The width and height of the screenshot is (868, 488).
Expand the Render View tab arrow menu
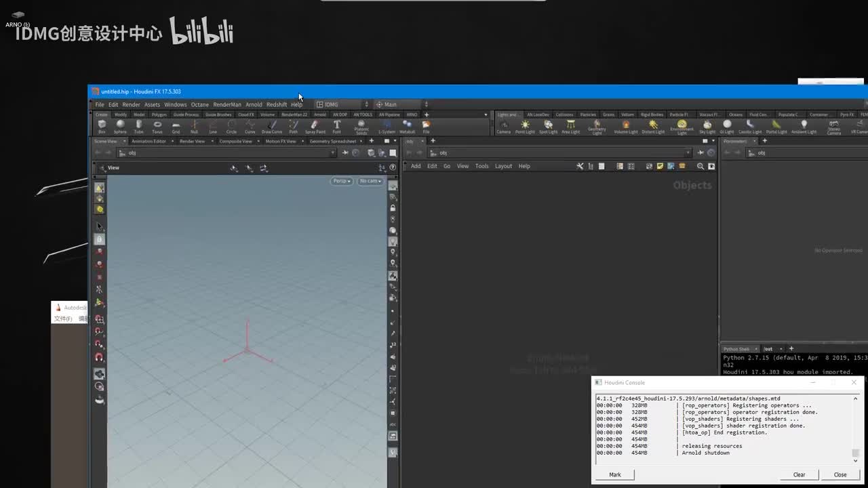coord(212,141)
